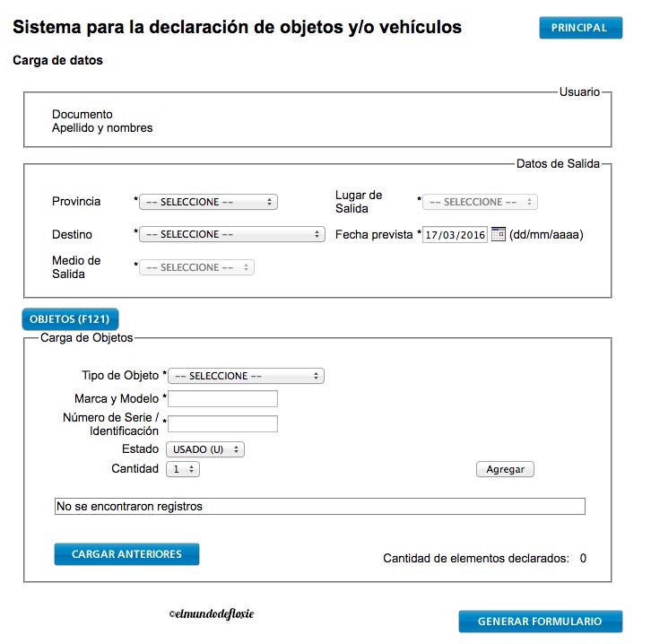Select the OBJETOS (F121) tab
This screenshot has height=644, width=651.
70,319
